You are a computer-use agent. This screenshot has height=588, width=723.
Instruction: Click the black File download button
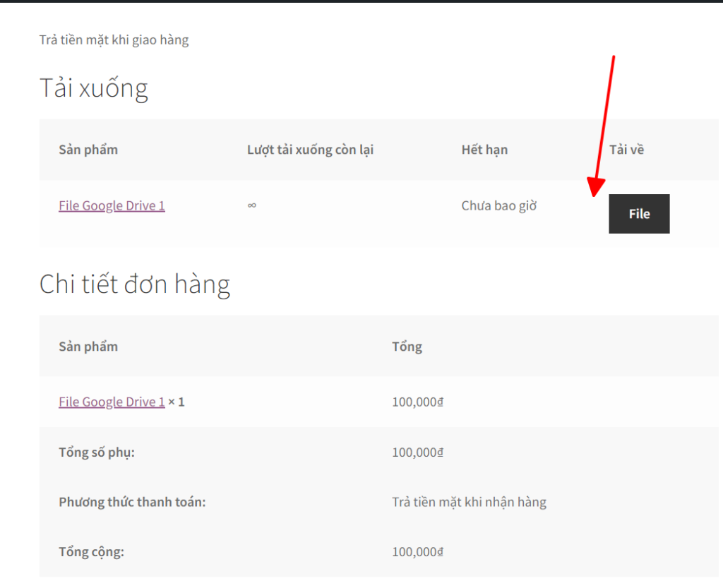(639, 214)
